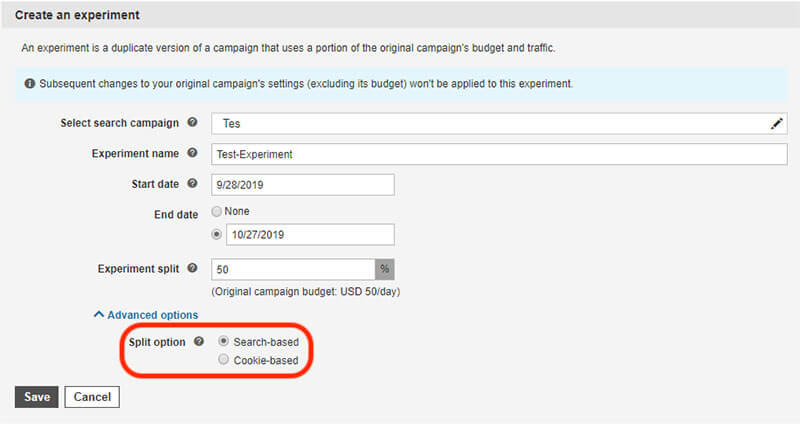Viewport: 800px width, 428px height.
Task: Cancel creating the experiment
Action: (x=92, y=397)
